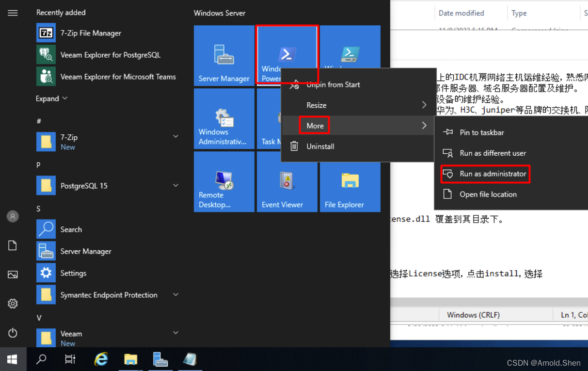Open Server Manager from the taskbar
Screen dimensions: 588x371
point(160,359)
